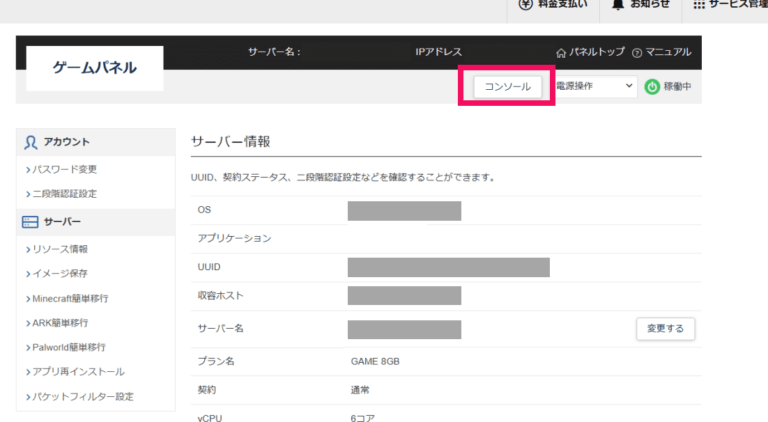Open the マニュアル help icon
Screen dimensions: 768x422
tap(637, 52)
